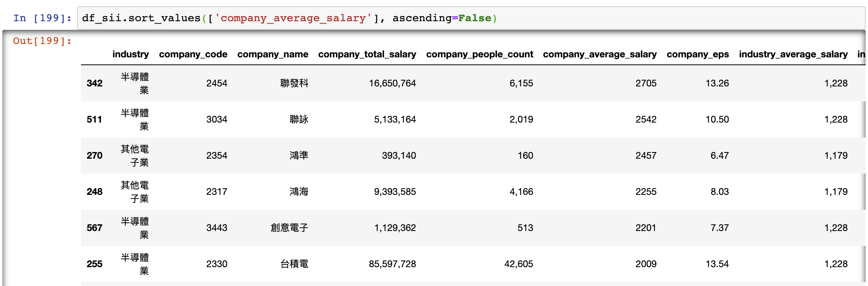Click the company_people_count column header

tap(480, 54)
